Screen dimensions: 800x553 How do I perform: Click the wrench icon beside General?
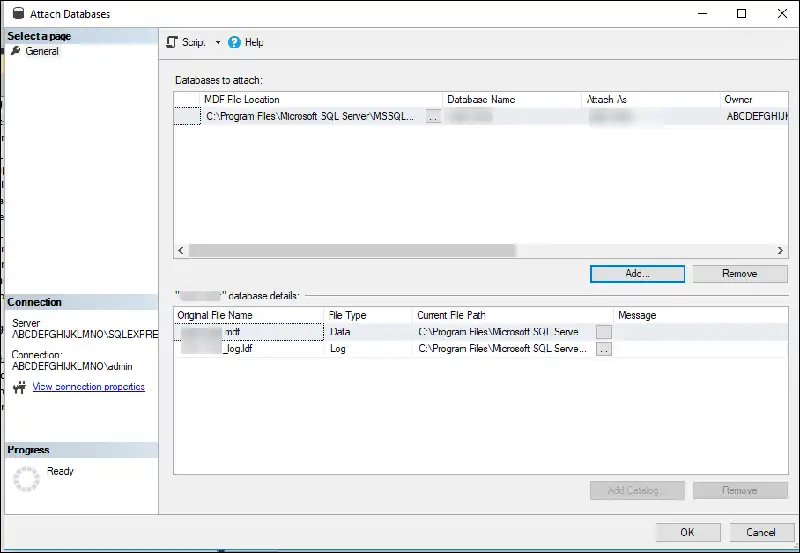[16, 51]
